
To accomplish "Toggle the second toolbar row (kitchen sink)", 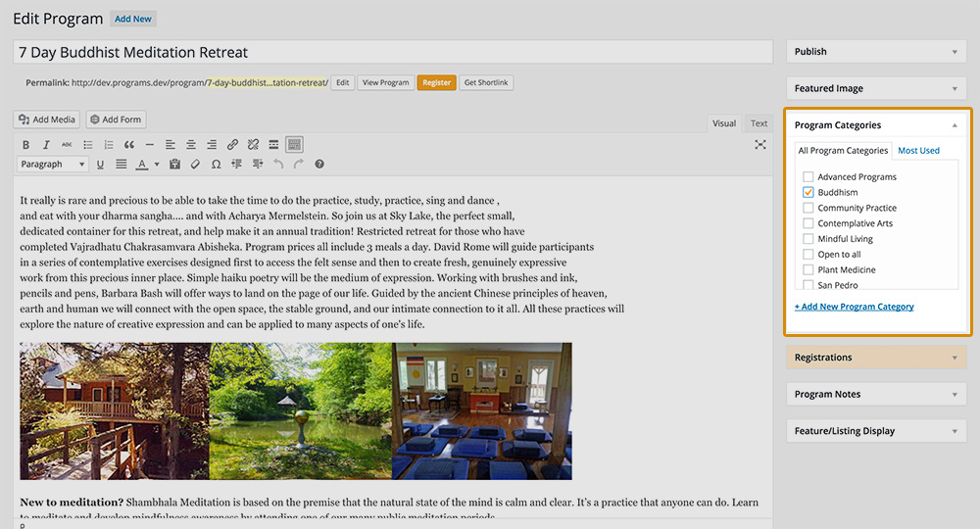I will point(294,144).
